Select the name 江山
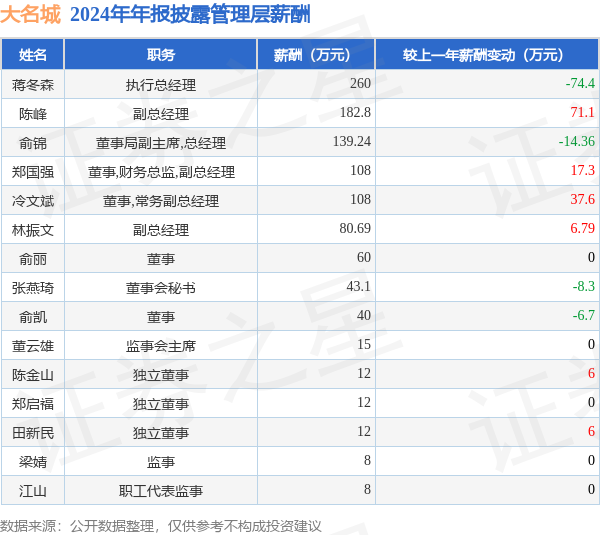 click(x=33, y=491)
